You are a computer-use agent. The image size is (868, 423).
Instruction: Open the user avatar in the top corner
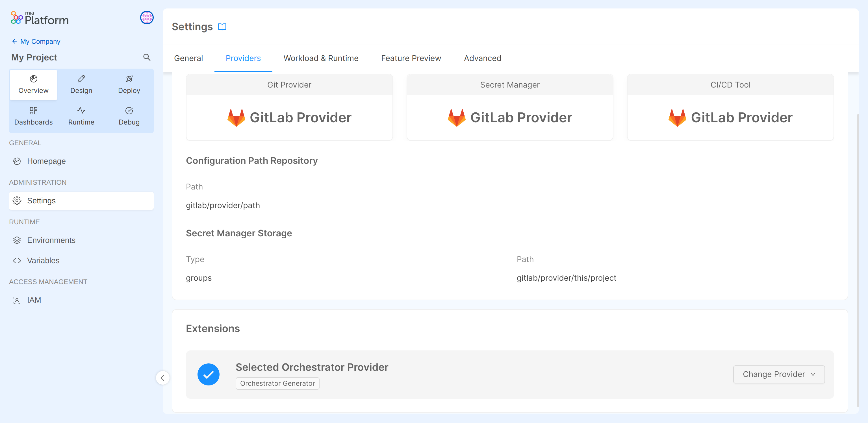[147, 18]
